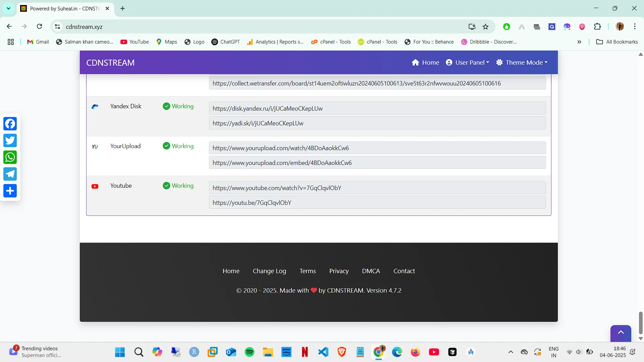The height and width of the screenshot is (362, 644).
Task: Select the youtube.com/watch link field
Action: (377, 188)
